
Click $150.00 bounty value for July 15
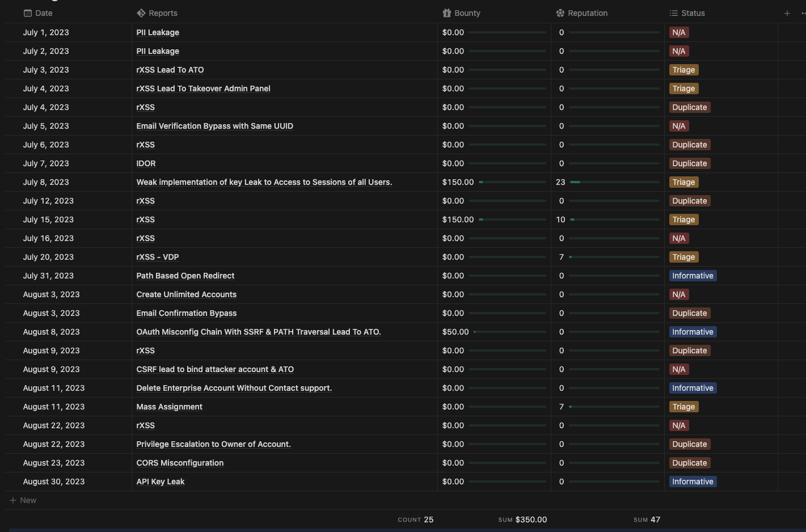(458, 219)
